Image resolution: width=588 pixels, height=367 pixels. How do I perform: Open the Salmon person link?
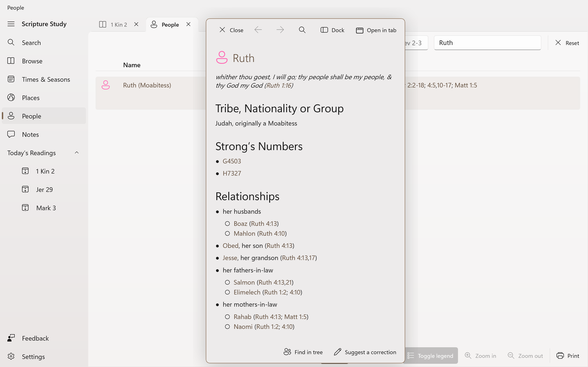pos(244,282)
